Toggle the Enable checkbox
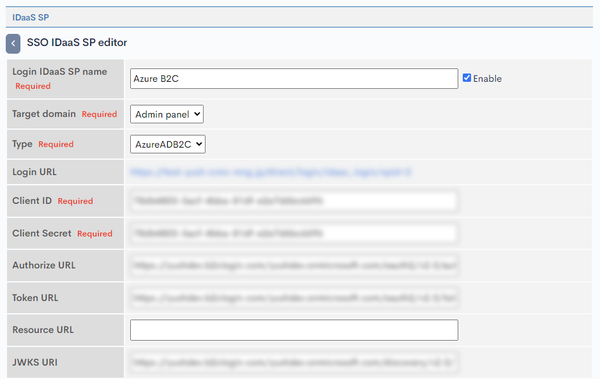This screenshot has height=379, width=600. [x=466, y=78]
